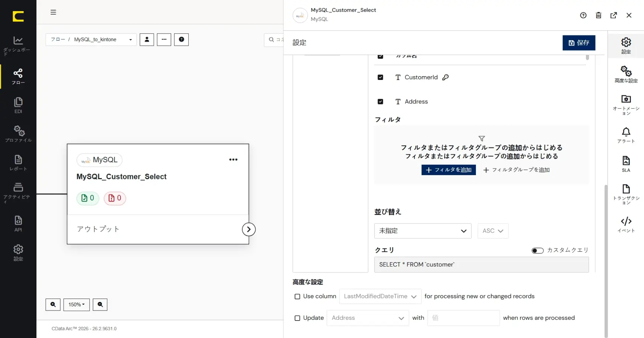The width and height of the screenshot is (644, 338).
Task: Open the 150% zoom level dropdown
Action: (x=77, y=305)
